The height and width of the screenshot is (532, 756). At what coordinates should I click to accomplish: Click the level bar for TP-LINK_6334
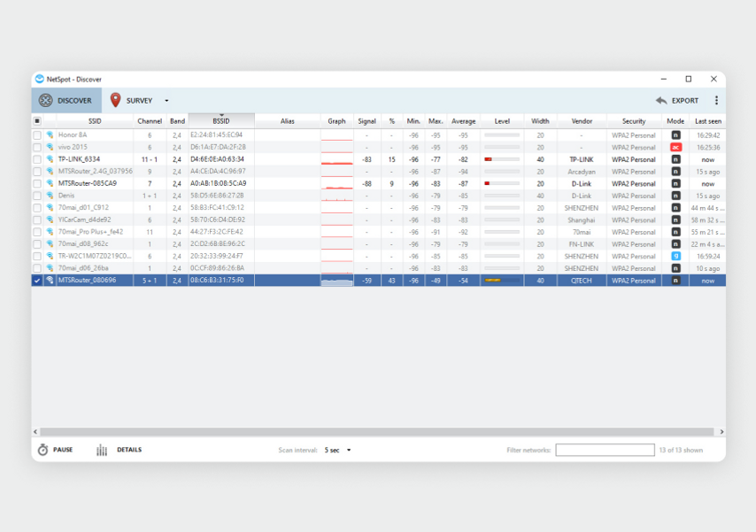click(502, 159)
